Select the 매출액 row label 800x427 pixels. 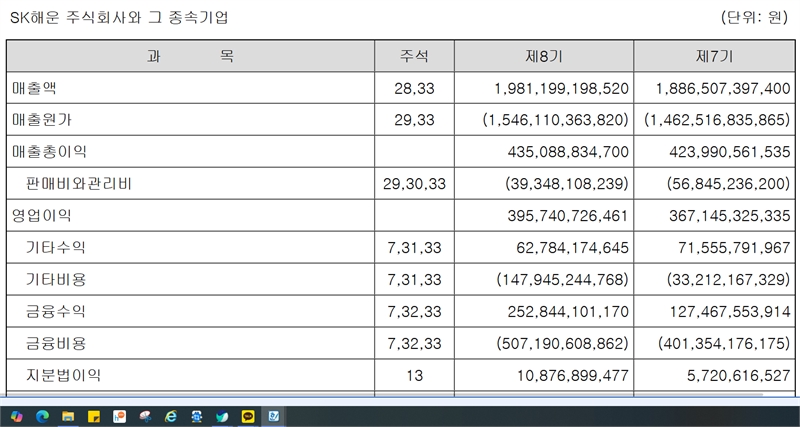click(34, 88)
